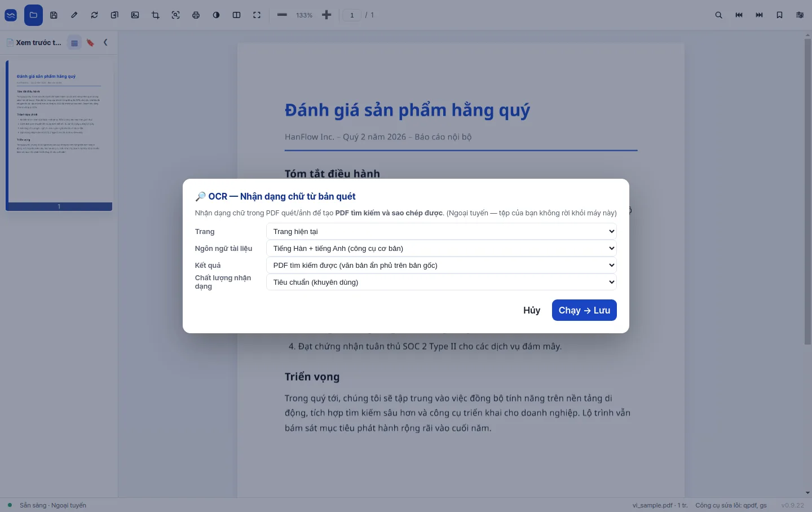Toggle the contrast half-circle icon

[x=216, y=15]
